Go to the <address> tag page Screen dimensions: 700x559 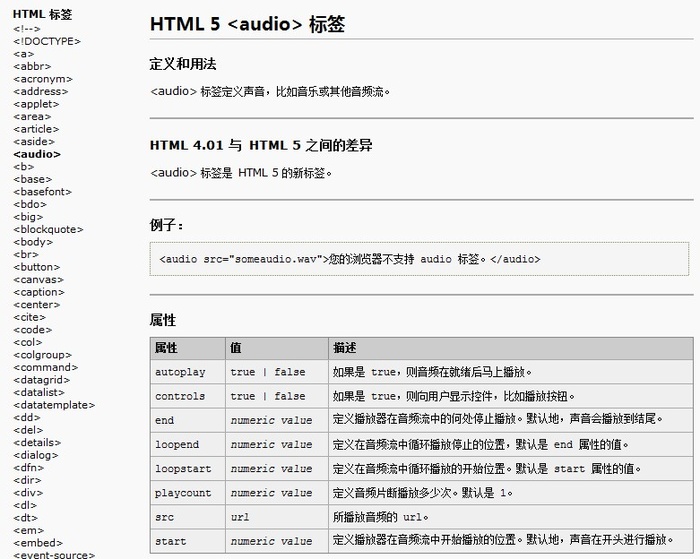pyautogui.click(x=41, y=91)
